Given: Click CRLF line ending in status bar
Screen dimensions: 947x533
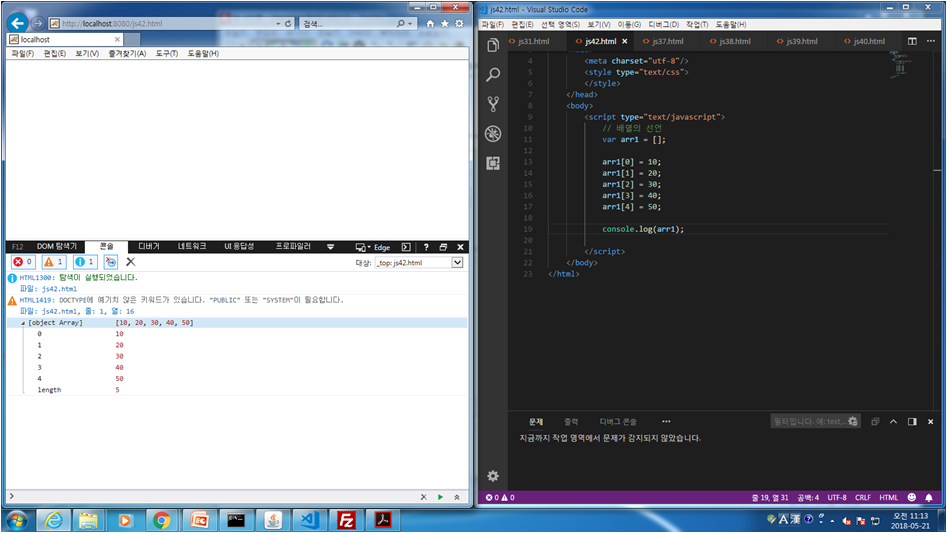Looking at the screenshot, I should 862,498.
